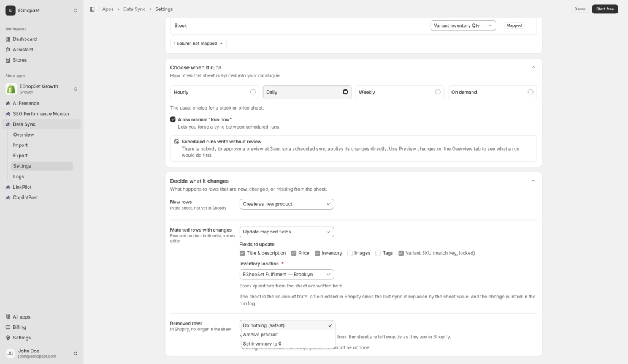Viewport: 628px width, 364px height.
Task: Click the scheduled runs notice icon
Action: (177, 142)
